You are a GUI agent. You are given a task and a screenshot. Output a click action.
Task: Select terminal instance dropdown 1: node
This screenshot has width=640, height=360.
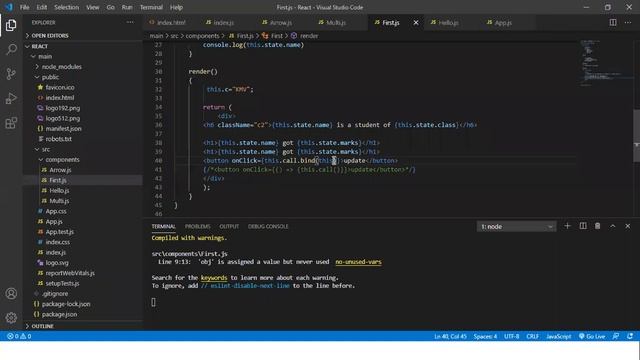point(516,227)
